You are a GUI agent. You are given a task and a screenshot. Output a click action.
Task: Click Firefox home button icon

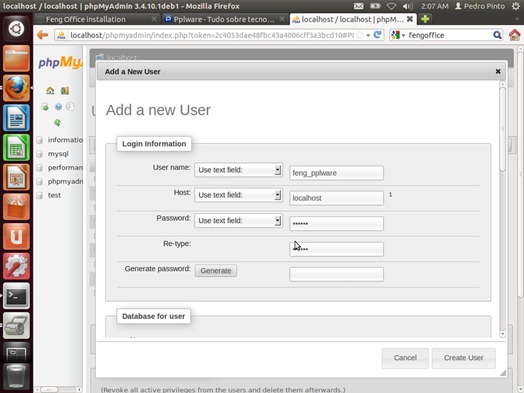pyautogui.click(x=515, y=35)
